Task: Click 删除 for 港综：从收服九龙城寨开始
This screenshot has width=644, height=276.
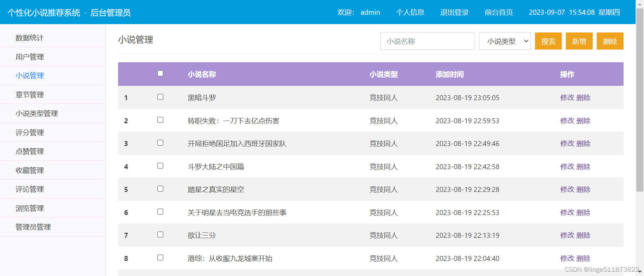Action: coord(583,258)
